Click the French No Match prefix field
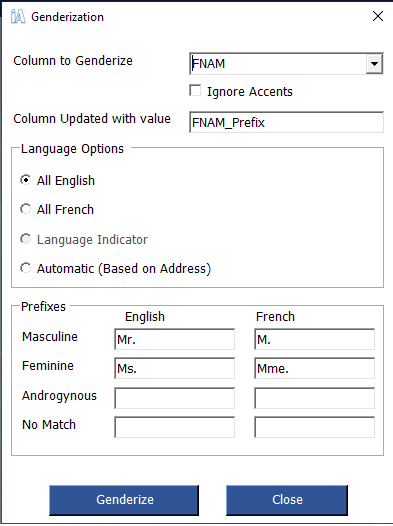The width and height of the screenshot is (393, 526). (x=315, y=427)
